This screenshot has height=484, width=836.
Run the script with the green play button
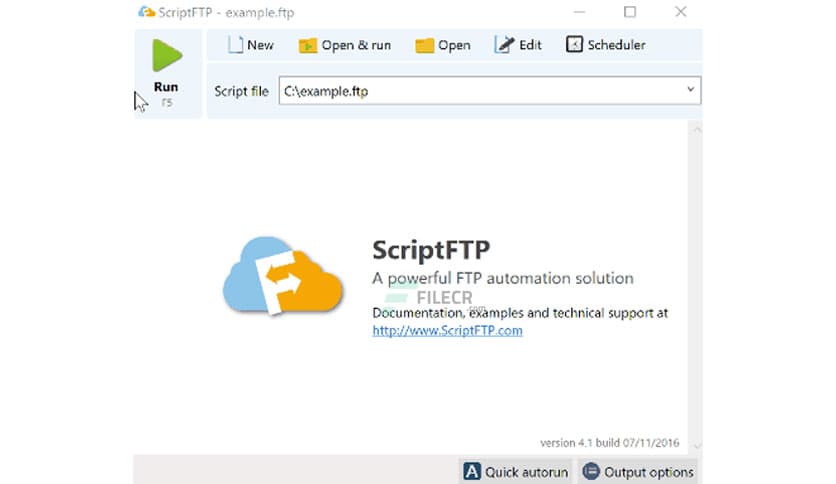[x=167, y=72]
